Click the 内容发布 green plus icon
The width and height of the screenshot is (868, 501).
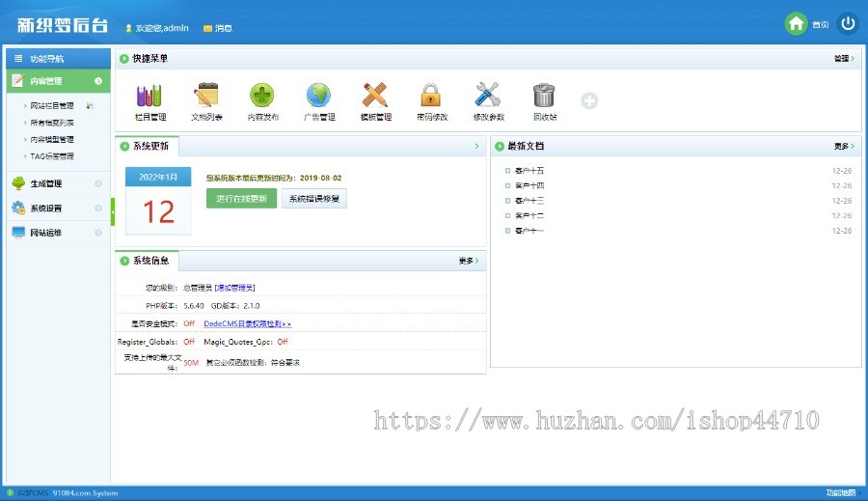(261, 96)
